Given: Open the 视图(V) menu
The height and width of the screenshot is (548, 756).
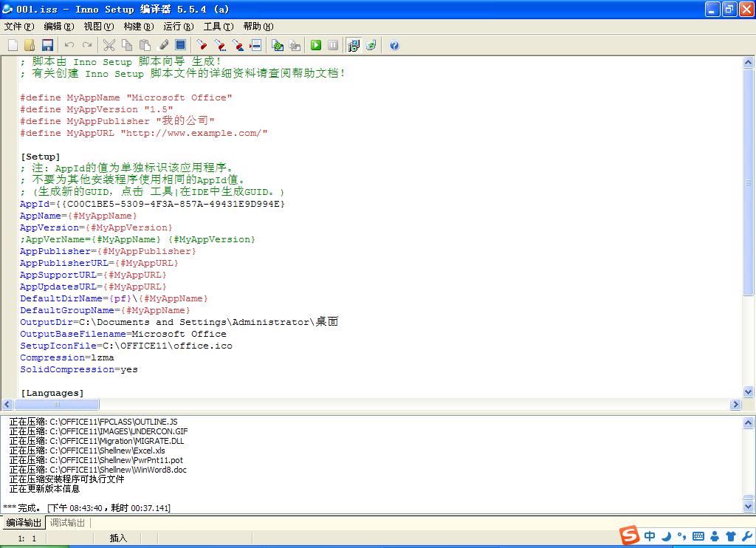Looking at the screenshot, I should pos(99,27).
